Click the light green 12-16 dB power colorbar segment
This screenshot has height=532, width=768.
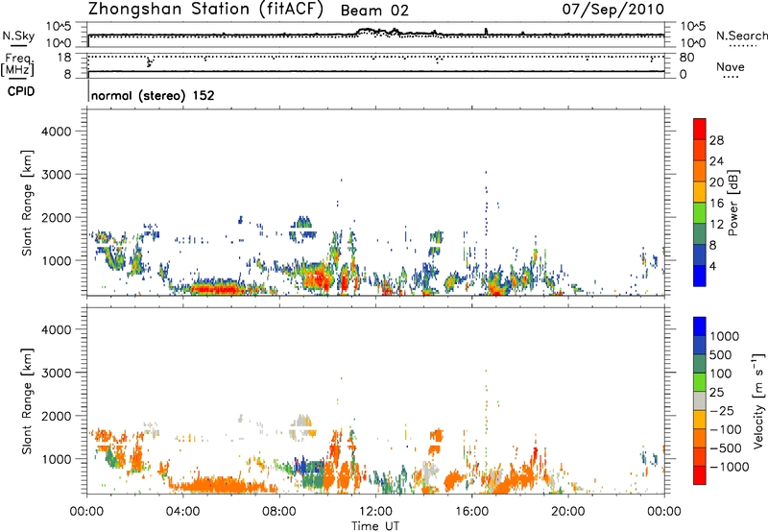[700, 212]
